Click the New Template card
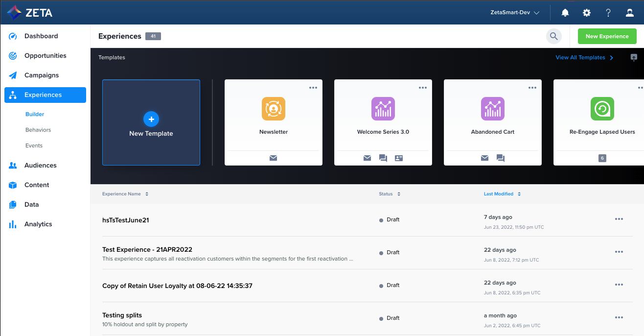Screen dimensions: 644x336 (x=151, y=122)
